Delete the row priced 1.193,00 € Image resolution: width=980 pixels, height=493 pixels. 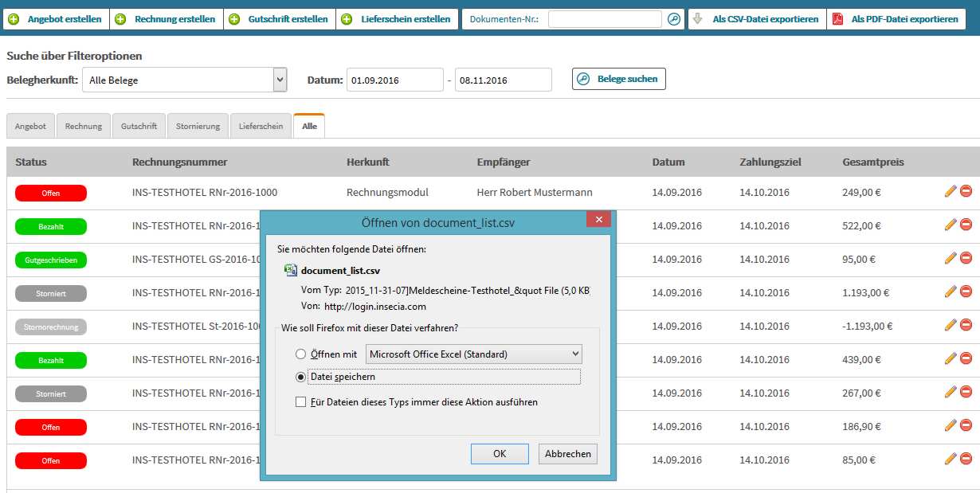click(966, 291)
